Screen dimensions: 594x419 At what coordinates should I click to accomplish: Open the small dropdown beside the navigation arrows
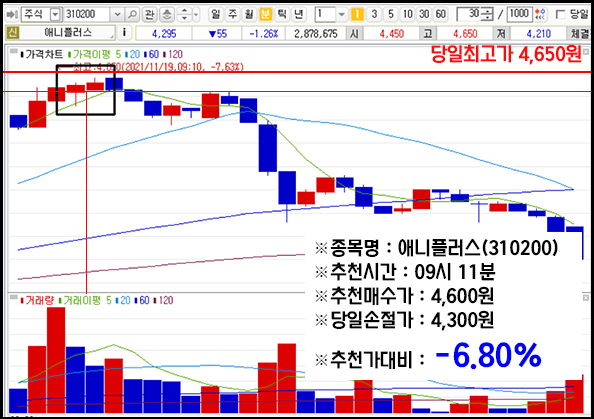coord(196,14)
